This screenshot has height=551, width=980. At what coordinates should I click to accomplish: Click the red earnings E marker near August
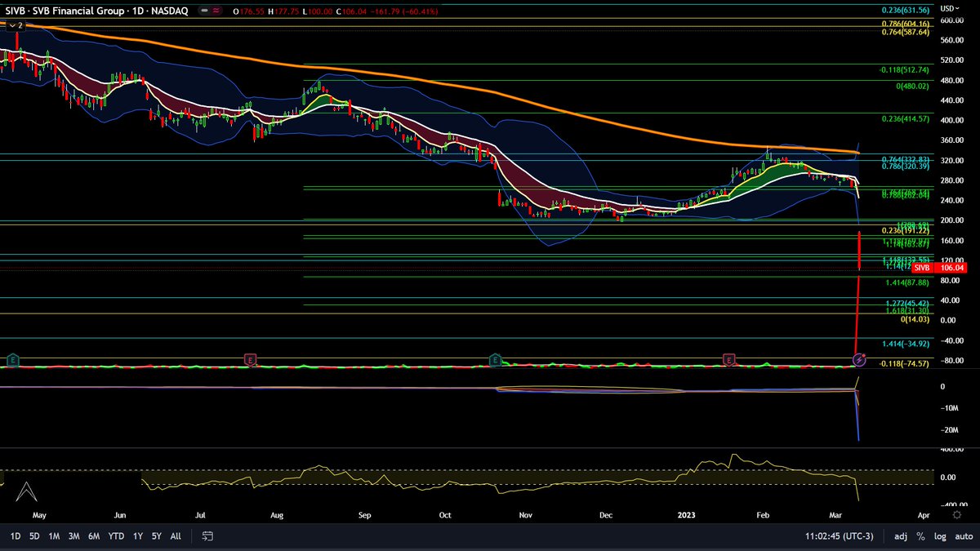(250, 359)
